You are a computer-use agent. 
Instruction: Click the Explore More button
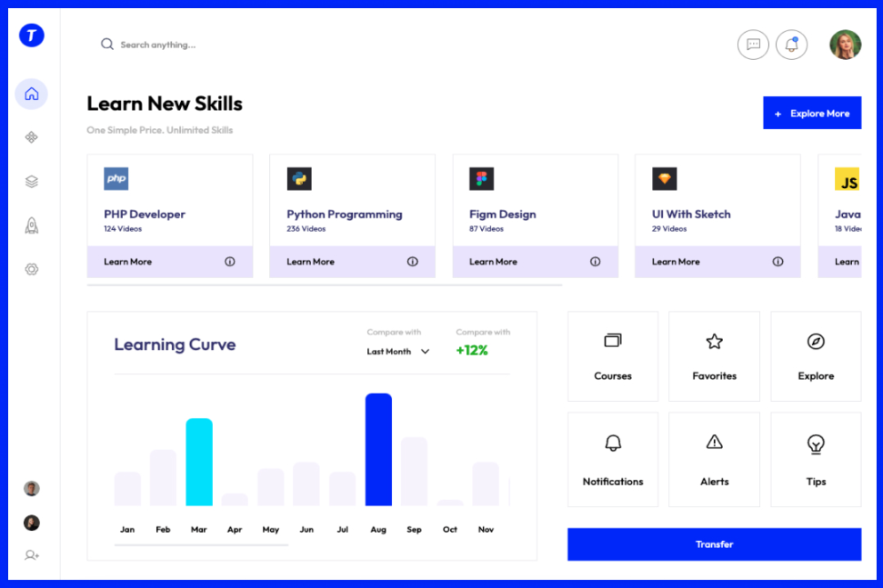click(811, 112)
